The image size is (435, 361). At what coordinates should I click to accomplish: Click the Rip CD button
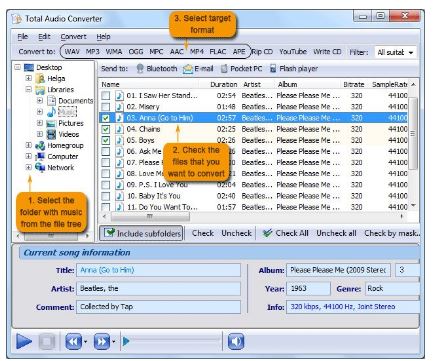pos(262,52)
